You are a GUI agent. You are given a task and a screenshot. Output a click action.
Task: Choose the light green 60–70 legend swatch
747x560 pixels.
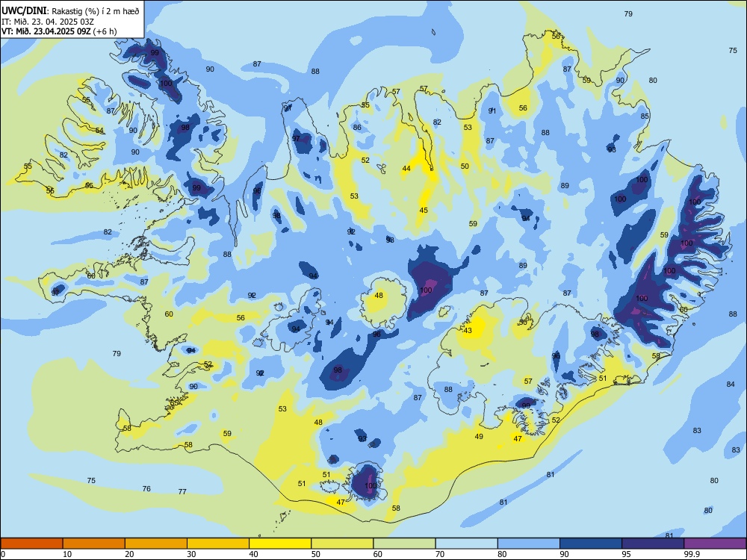click(x=404, y=544)
